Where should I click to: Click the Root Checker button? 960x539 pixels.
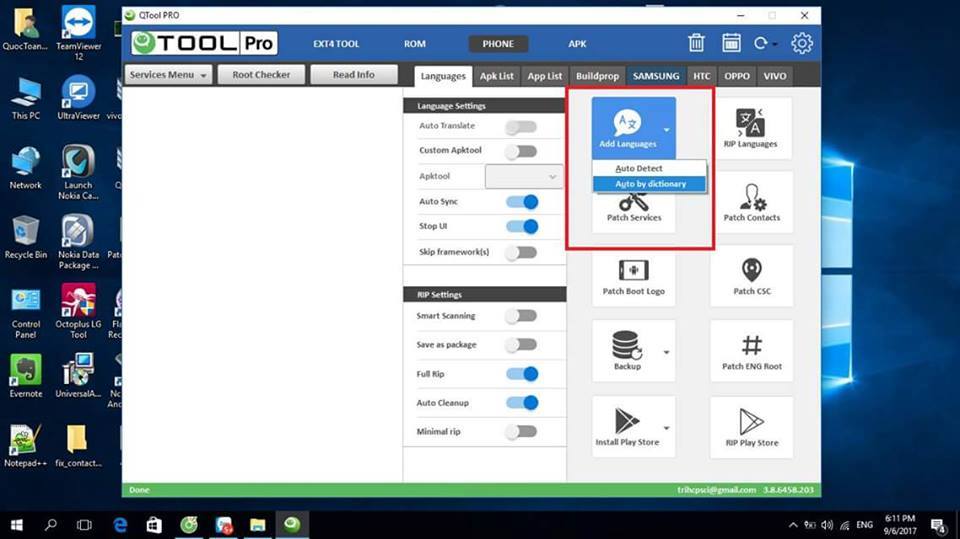coord(261,75)
